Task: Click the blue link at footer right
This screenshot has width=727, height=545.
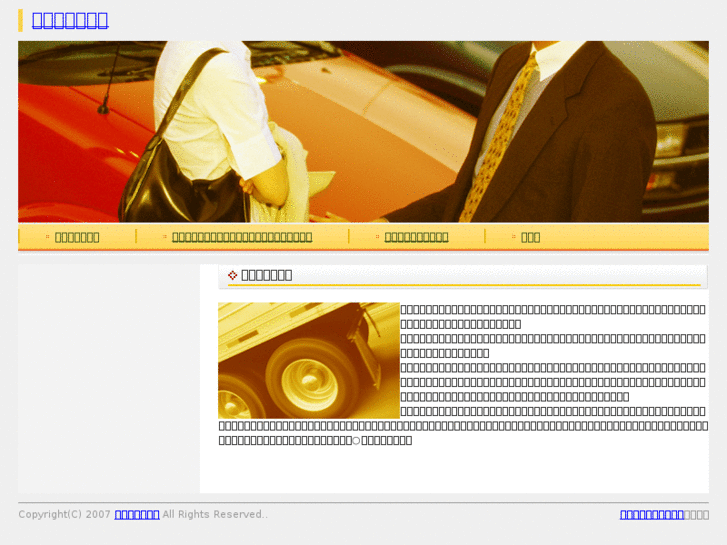Action: (651, 514)
